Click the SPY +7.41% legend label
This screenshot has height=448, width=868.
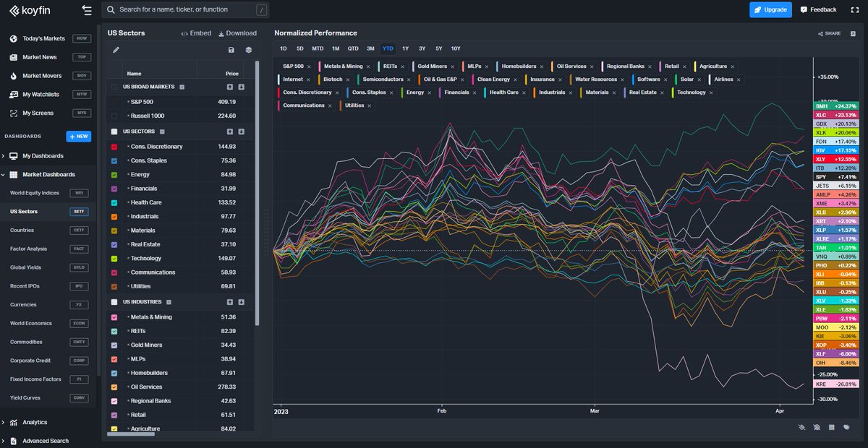click(835, 176)
